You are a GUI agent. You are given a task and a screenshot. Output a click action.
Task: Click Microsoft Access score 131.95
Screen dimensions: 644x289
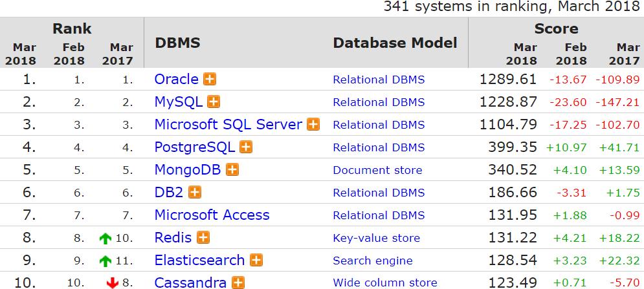[513, 215]
